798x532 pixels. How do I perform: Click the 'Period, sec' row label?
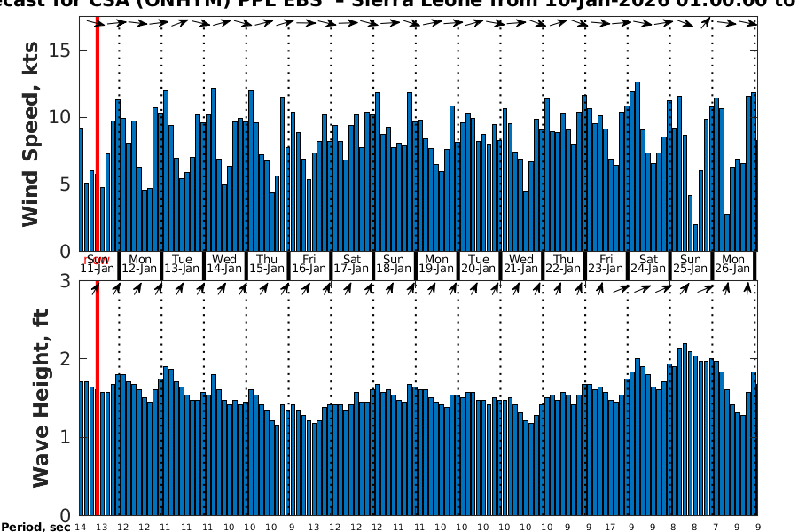[35, 527]
